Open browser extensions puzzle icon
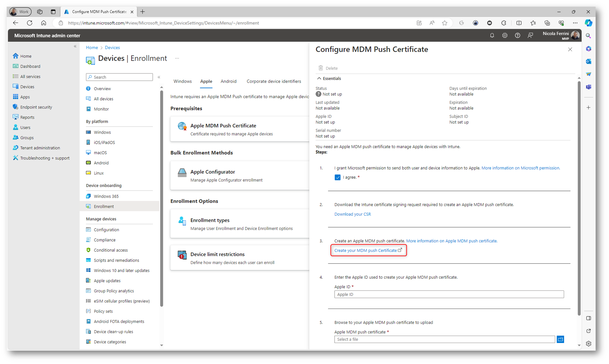This screenshot has height=364, width=609. (x=504, y=23)
